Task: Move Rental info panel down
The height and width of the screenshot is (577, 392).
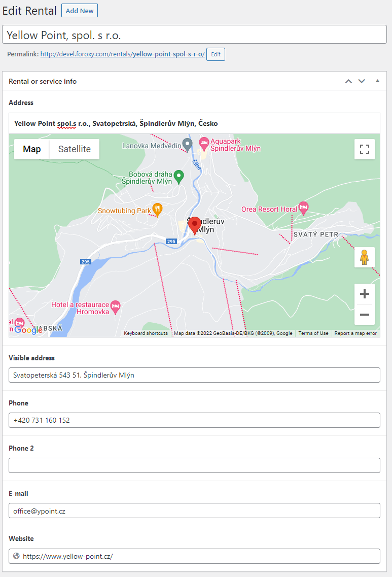Action: click(x=362, y=81)
